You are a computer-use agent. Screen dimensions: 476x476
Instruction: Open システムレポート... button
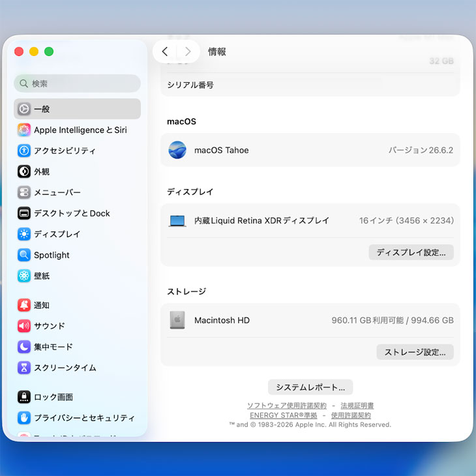pos(310,387)
